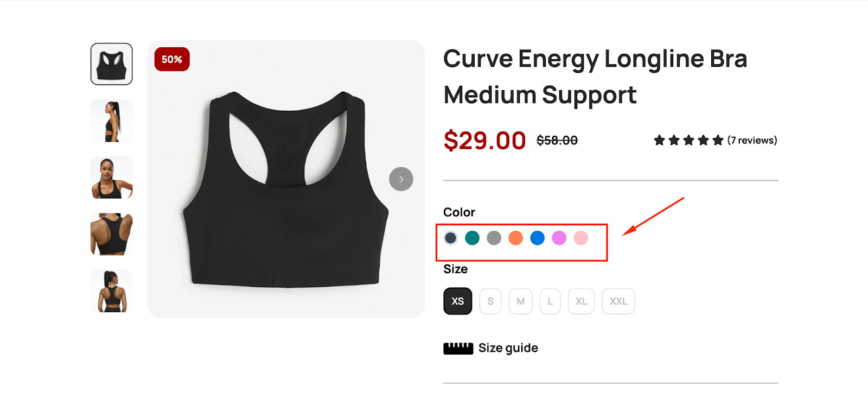This screenshot has height=398, width=868.
Task: Select size XS
Action: point(458,301)
